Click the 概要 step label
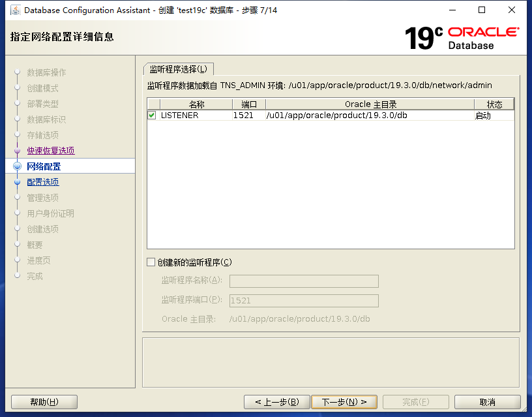This screenshot has height=417, width=532. point(35,245)
